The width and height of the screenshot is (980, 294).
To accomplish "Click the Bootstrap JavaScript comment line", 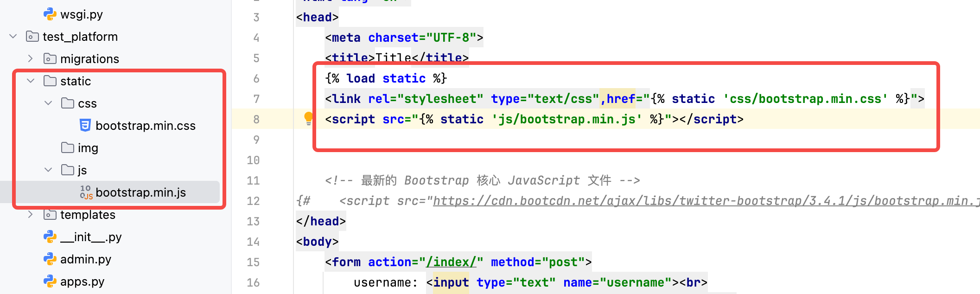I will click(483, 180).
